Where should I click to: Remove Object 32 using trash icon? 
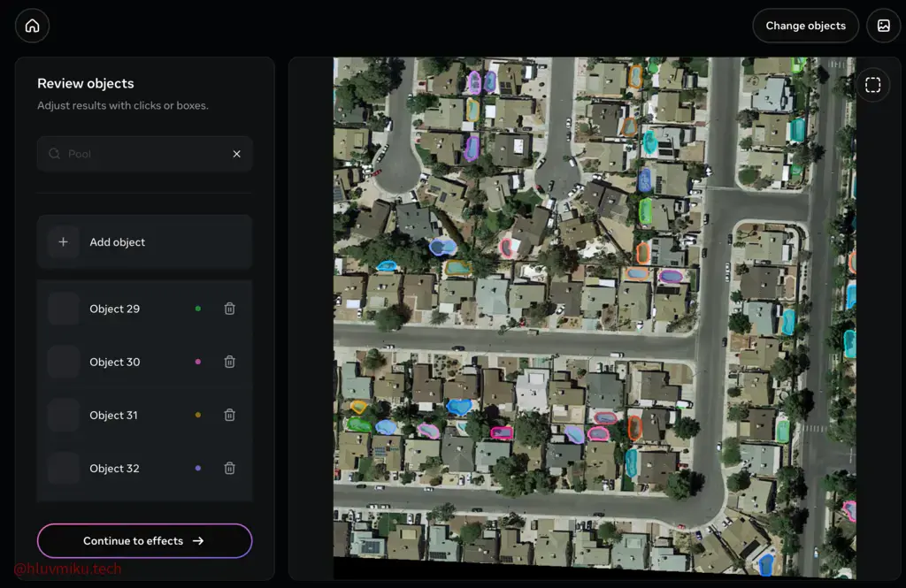pos(229,469)
